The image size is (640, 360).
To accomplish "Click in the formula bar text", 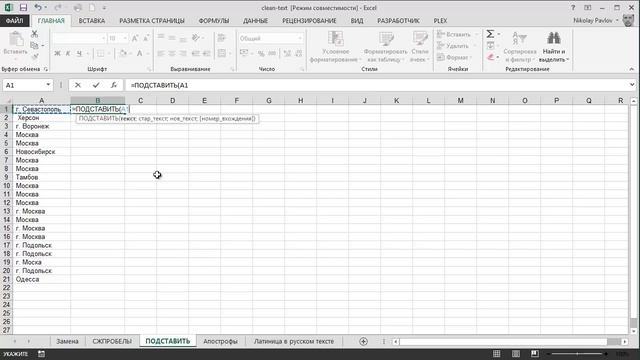I will (x=160, y=85).
